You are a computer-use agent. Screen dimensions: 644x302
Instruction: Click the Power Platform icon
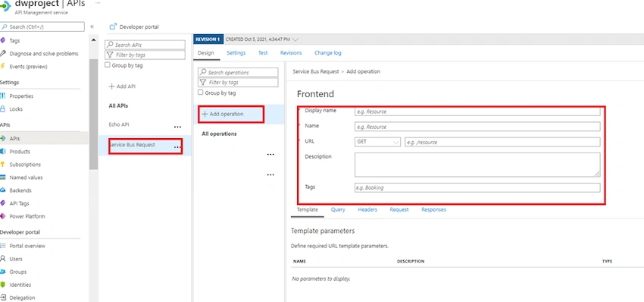[x=3, y=216]
